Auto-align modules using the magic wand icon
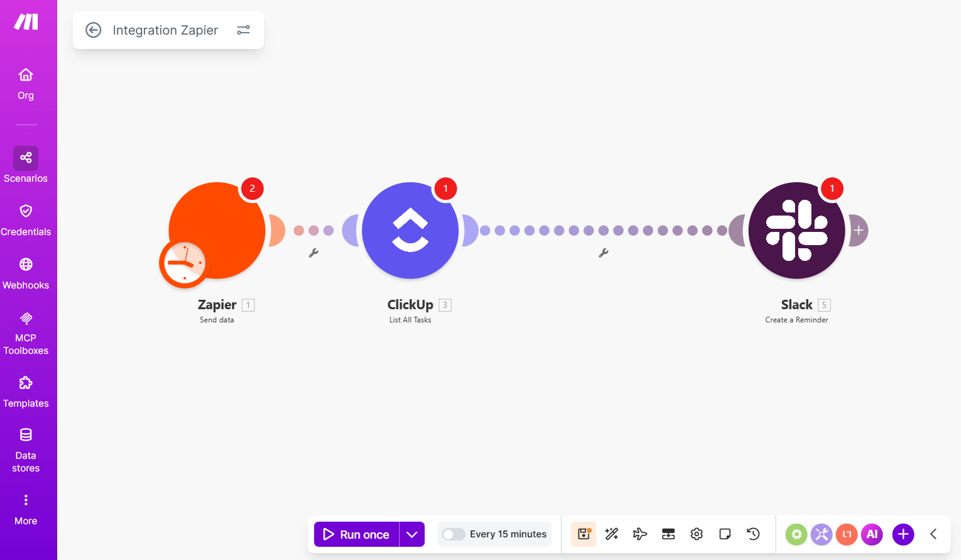961x560 pixels. (611, 534)
